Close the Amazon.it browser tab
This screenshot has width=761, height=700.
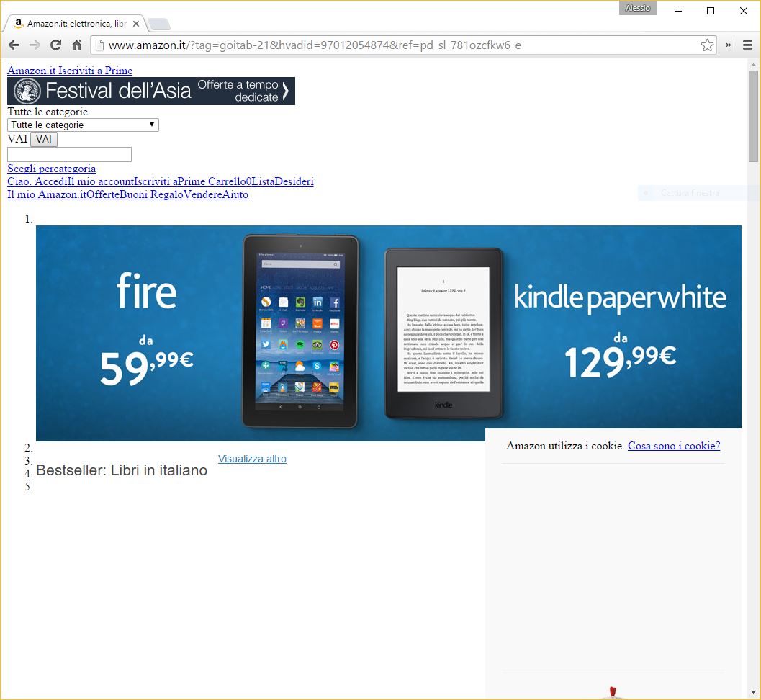(x=136, y=24)
